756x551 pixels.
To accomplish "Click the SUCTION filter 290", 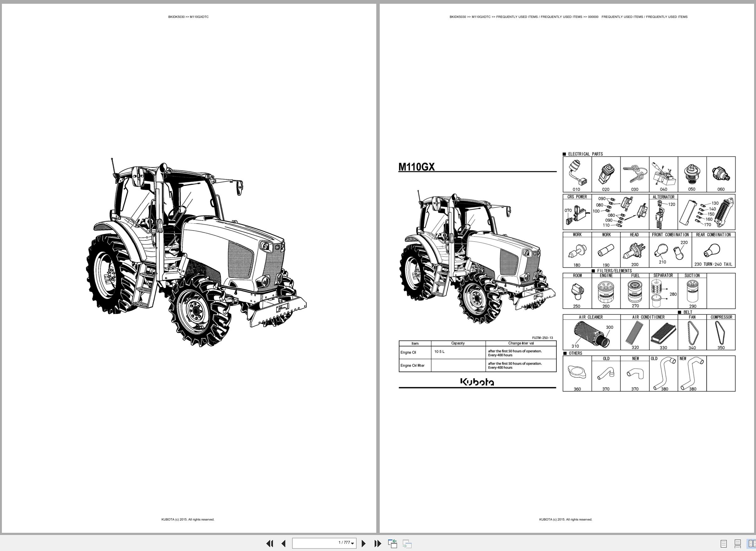I will pos(692,291).
